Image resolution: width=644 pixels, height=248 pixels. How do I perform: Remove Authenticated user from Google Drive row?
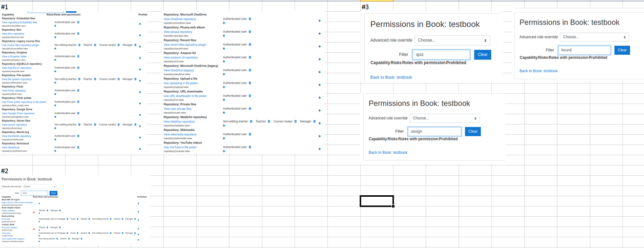(x=78, y=113)
